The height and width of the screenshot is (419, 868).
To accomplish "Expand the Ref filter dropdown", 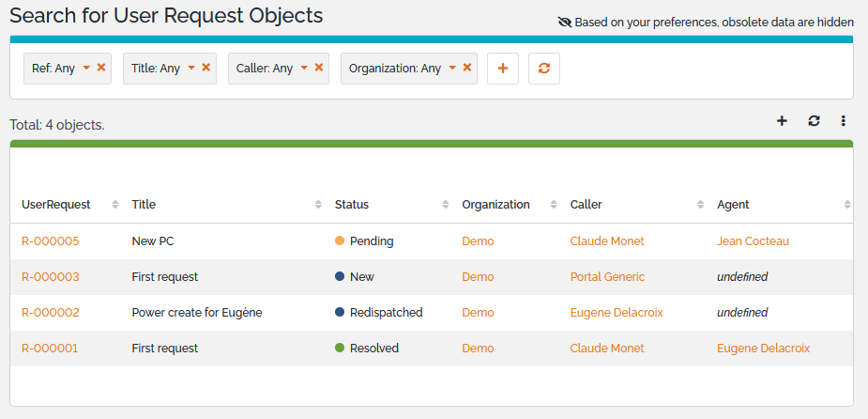I will point(86,68).
